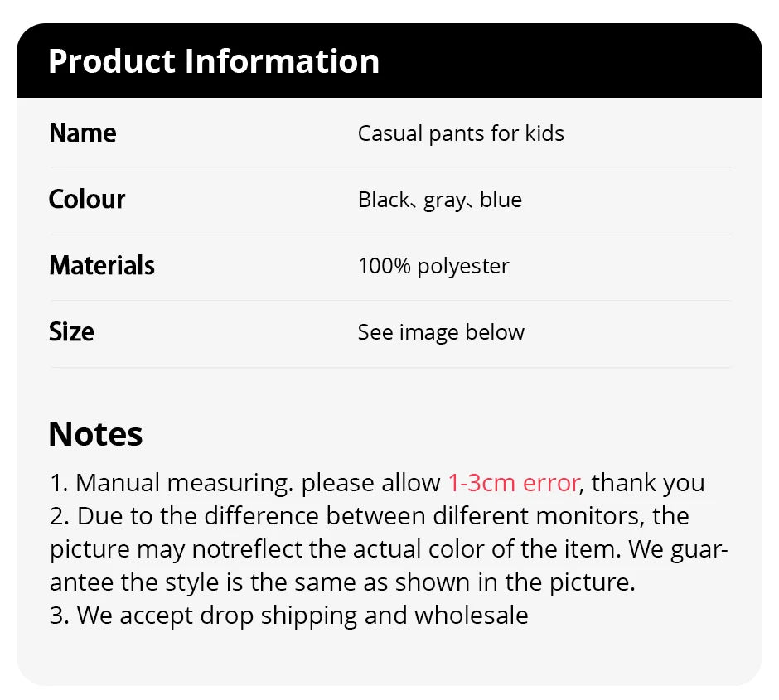The image size is (779, 700).
Task: Click the 'Casual pants for kids' value
Action: coord(461,133)
